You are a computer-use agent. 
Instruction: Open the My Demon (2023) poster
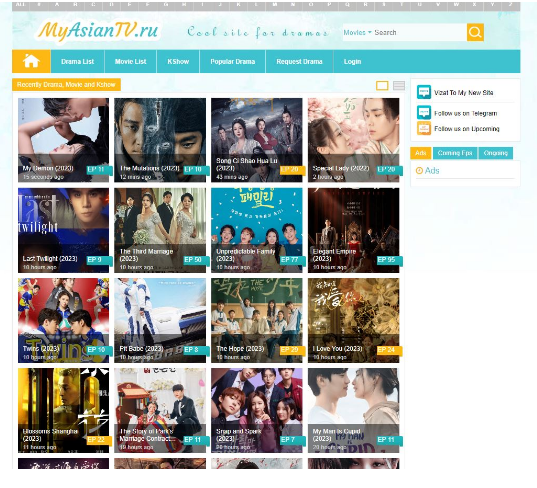point(63,140)
